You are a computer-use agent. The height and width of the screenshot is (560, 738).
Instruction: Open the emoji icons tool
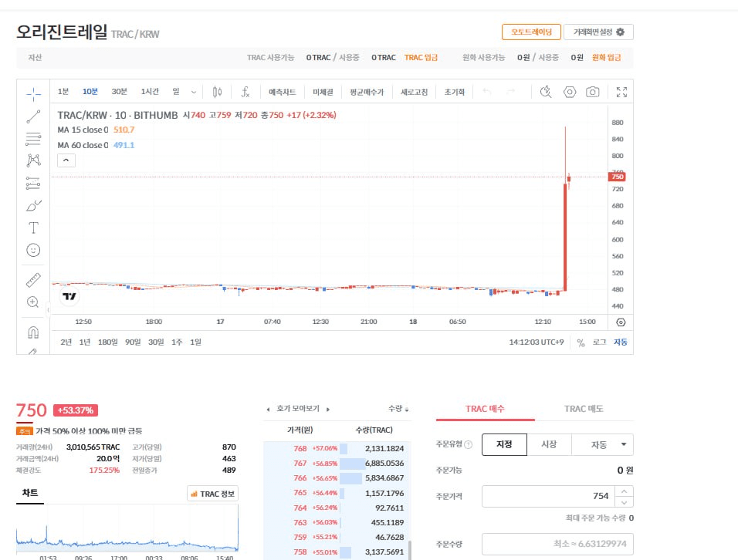[33, 250]
